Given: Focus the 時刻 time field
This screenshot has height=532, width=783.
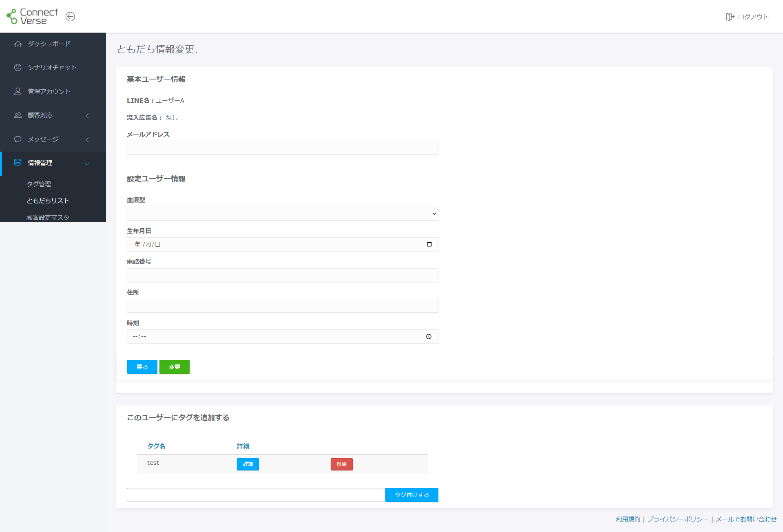Looking at the screenshot, I should click(283, 336).
